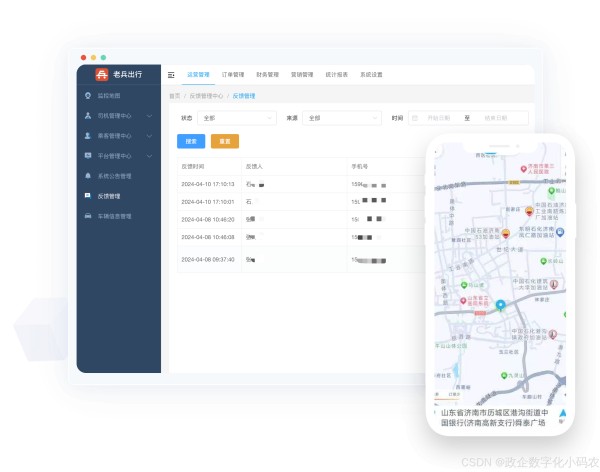The width and height of the screenshot is (600, 472).
Task: Click the 平台管理中心 screen icon
Action: click(88, 155)
